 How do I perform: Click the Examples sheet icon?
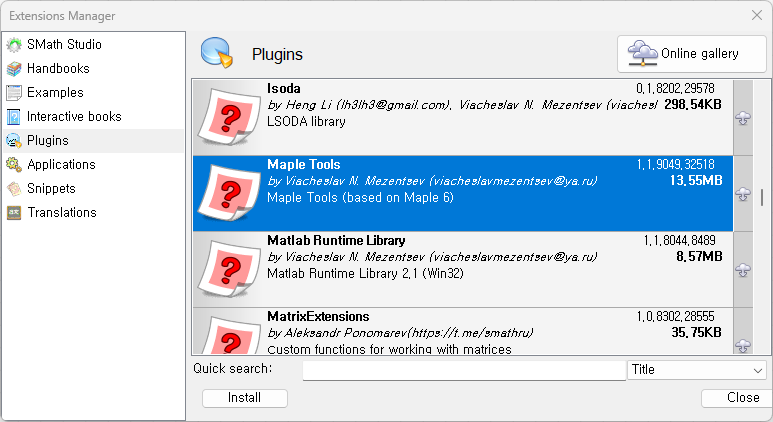pos(14,93)
